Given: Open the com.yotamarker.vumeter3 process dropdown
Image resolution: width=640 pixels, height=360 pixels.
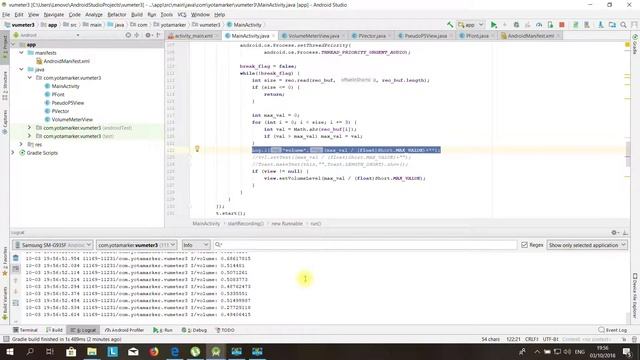Looking at the screenshot, I should click(136, 245).
